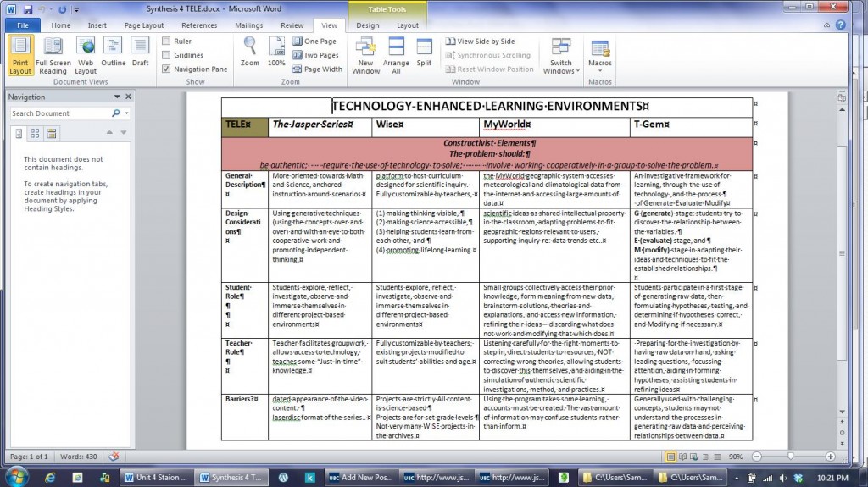Select the Outline view icon
The width and height of the screenshot is (868, 487).
click(113, 53)
